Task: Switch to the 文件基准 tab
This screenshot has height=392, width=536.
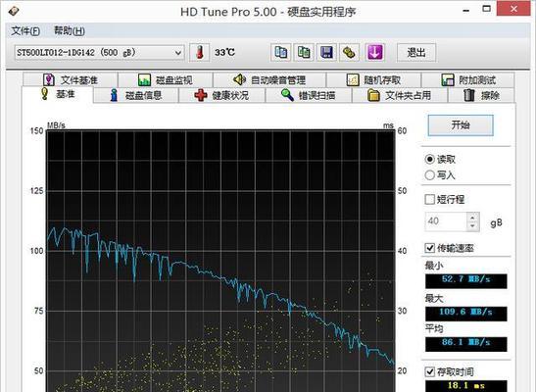Action: tap(71, 80)
